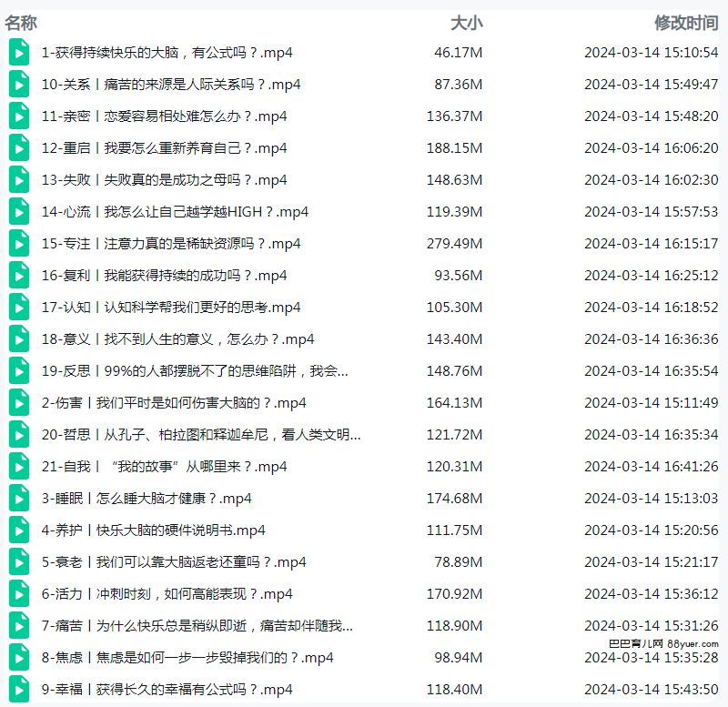
Task: Click the video icon next to 20-哲思
Action: click(x=18, y=435)
